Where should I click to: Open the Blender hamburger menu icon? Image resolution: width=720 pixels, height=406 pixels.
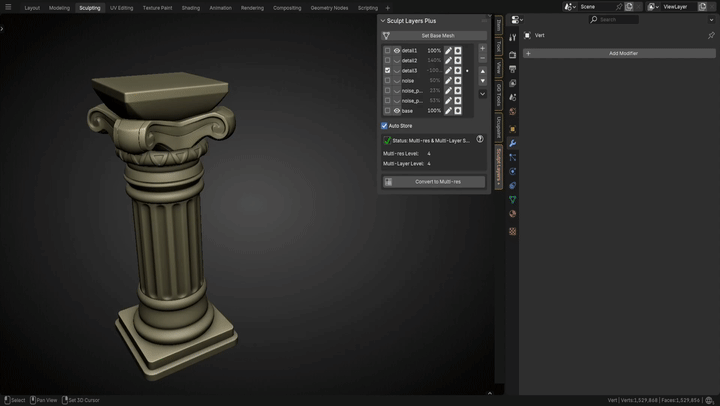[x=8, y=7]
